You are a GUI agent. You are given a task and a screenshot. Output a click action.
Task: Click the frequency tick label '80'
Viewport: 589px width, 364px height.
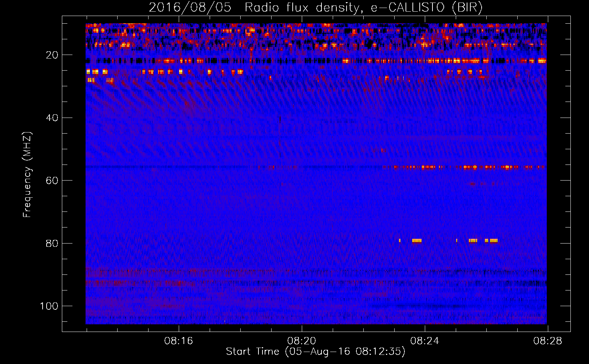(52, 243)
